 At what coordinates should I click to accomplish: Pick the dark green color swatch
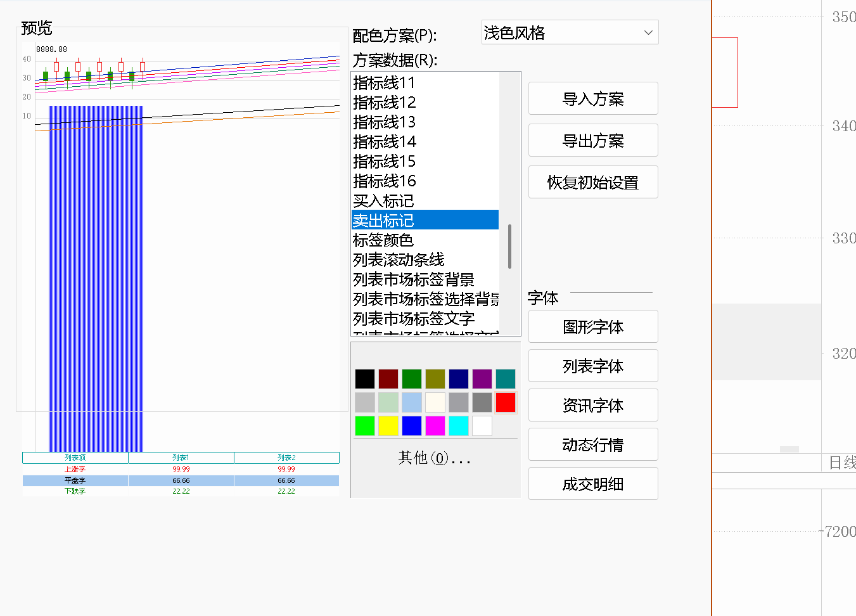[411, 379]
